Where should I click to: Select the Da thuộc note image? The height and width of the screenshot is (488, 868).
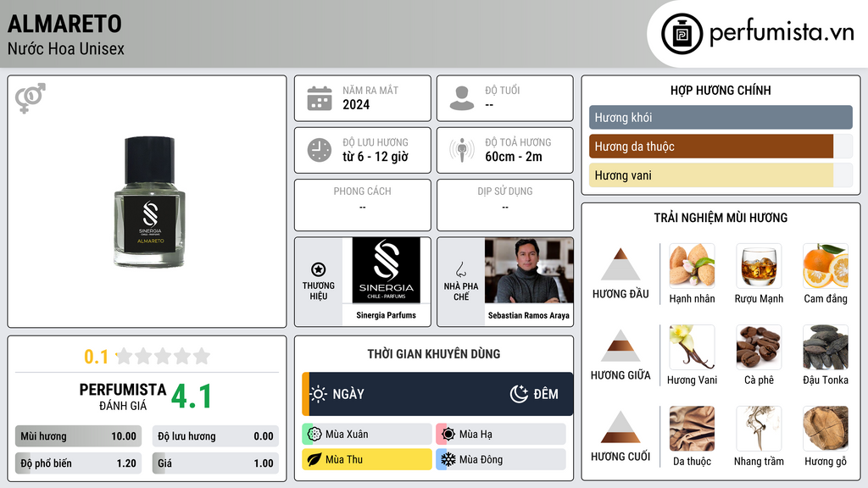tap(692, 429)
